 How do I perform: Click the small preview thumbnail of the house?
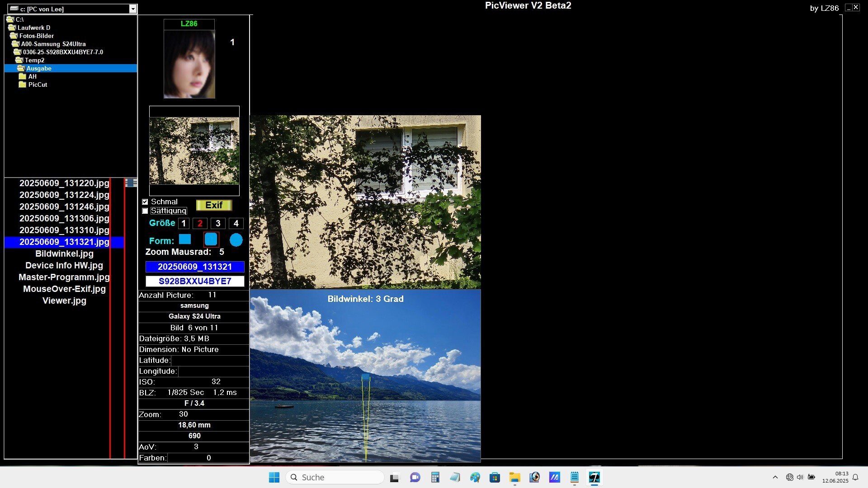194,151
